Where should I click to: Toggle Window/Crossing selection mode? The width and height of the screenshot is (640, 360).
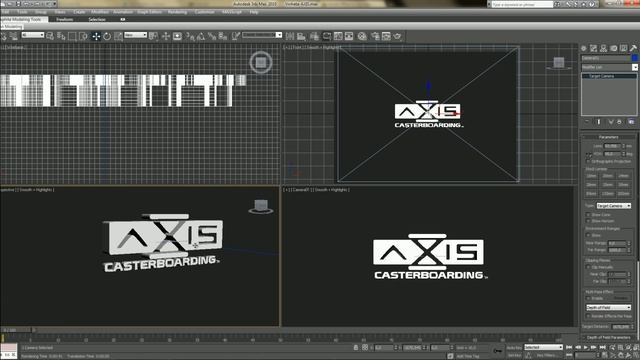tap(83, 36)
